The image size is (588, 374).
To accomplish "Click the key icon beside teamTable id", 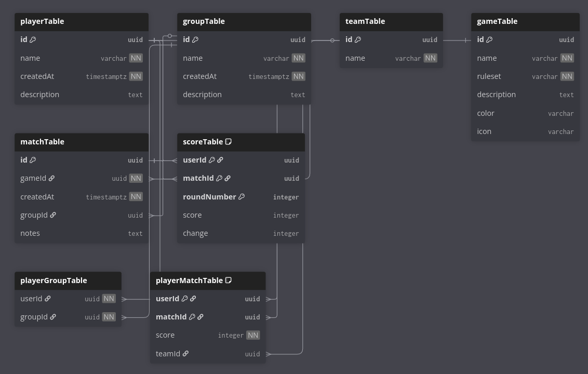I will coord(358,39).
